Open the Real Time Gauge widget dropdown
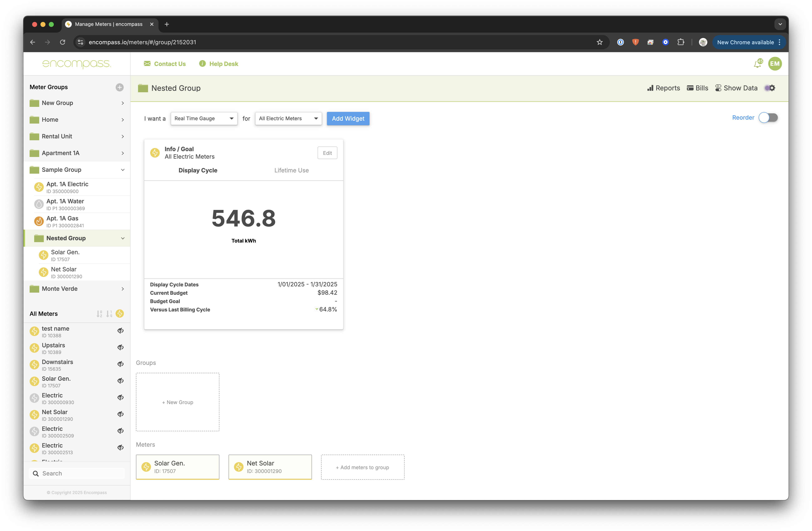This screenshot has width=812, height=531. coord(204,119)
